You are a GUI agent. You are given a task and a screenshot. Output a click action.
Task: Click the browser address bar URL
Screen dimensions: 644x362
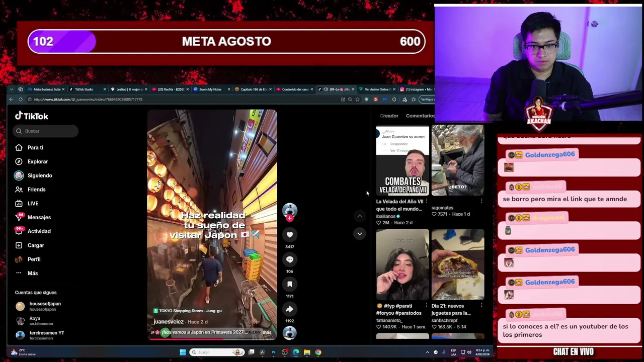coord(88,100)
